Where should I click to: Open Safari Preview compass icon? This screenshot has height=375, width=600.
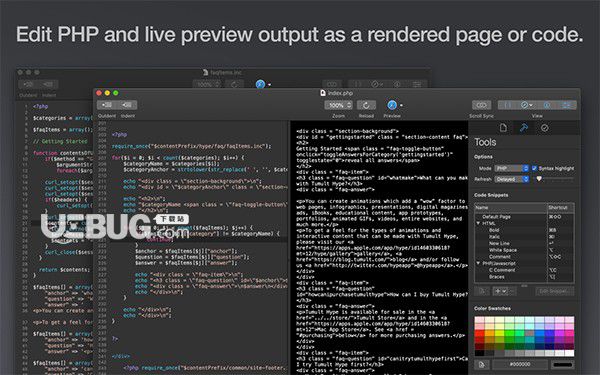pyautogui.click(x=392, y=105)
